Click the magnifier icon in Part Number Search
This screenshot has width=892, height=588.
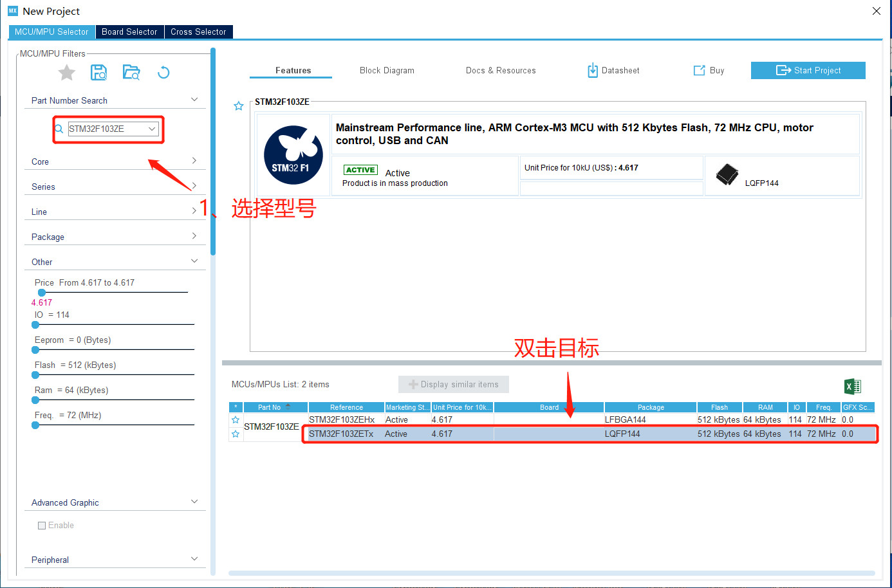coord(59,129)
